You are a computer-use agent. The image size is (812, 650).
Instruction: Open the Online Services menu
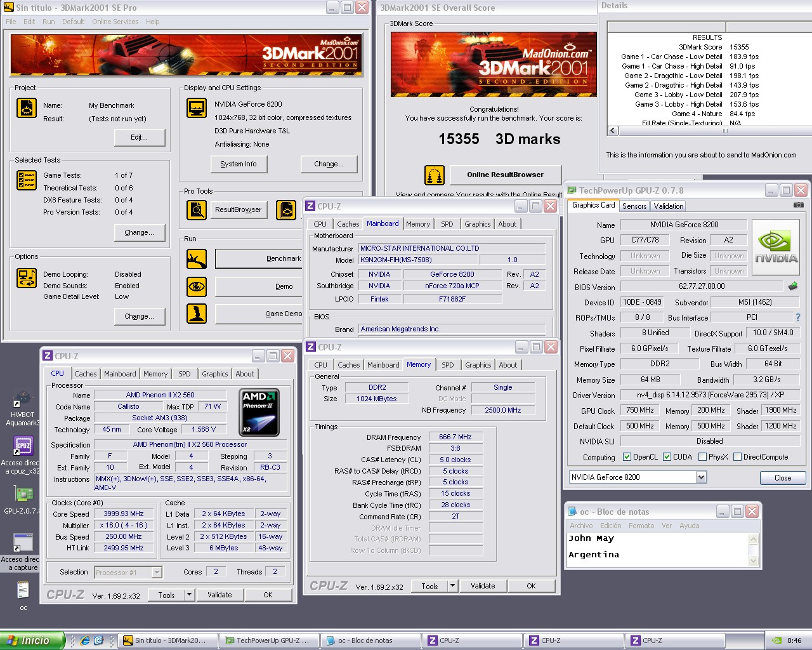point(115,22)
